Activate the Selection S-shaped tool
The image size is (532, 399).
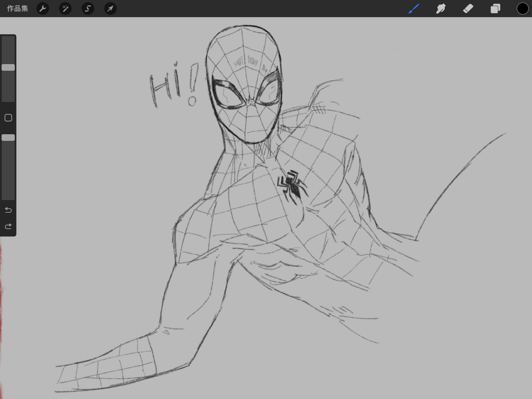[x=88, y=8]
